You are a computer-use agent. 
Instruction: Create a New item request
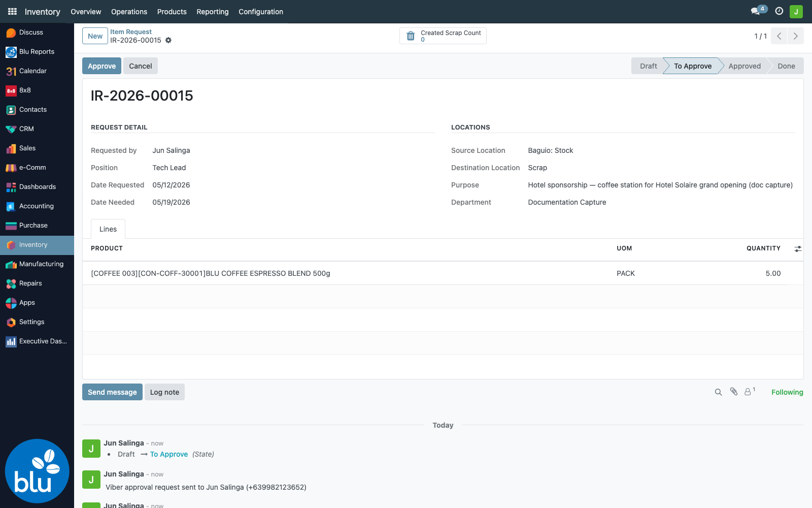(95, 36)
